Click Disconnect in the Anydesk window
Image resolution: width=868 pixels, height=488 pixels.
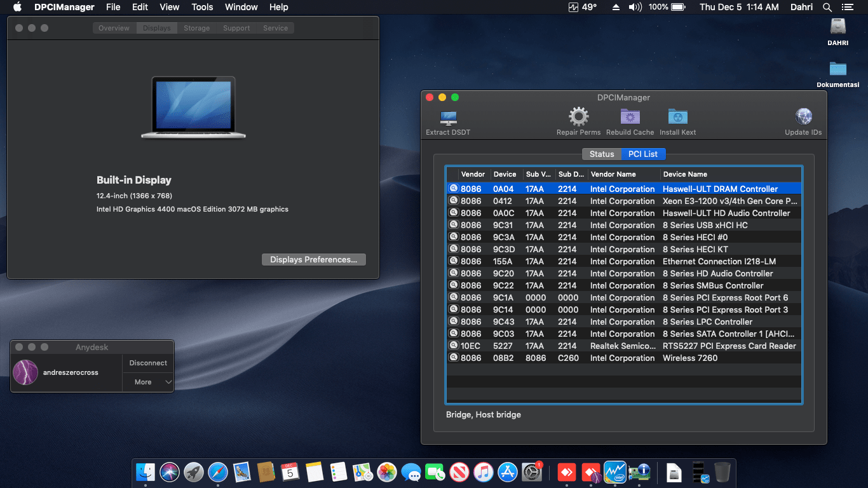(147, 363)
